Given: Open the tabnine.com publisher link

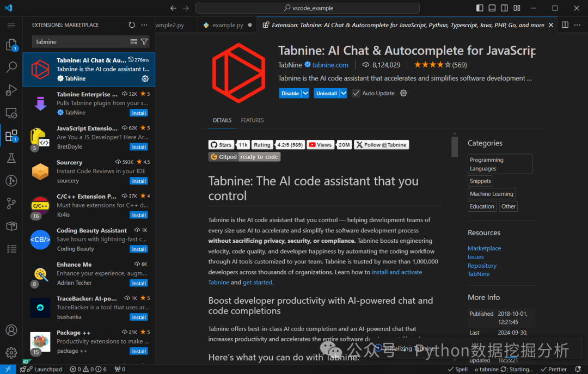Looking at the screenshot, I should coord(330,65).
